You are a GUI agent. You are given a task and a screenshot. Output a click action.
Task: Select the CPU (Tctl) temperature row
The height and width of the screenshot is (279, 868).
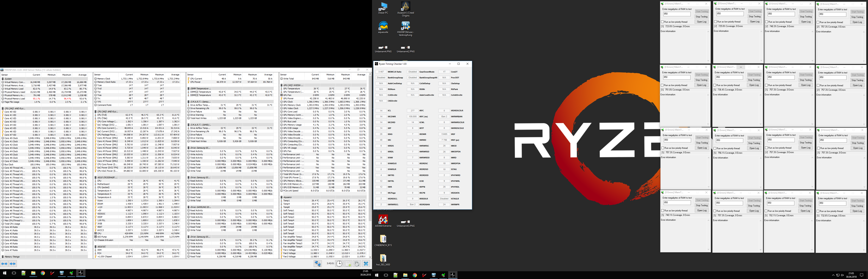click(138, 115)
